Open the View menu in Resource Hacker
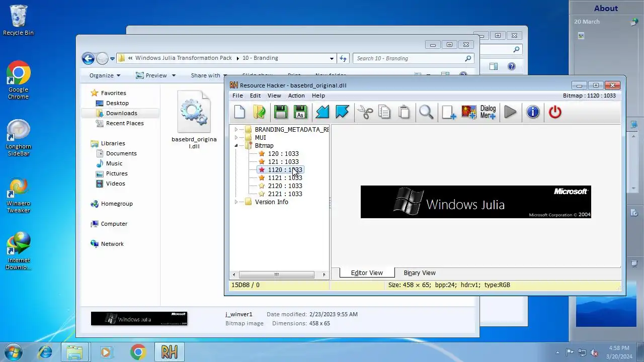Image resolution: width=644 pixels, height=362 pixels. 274,96
